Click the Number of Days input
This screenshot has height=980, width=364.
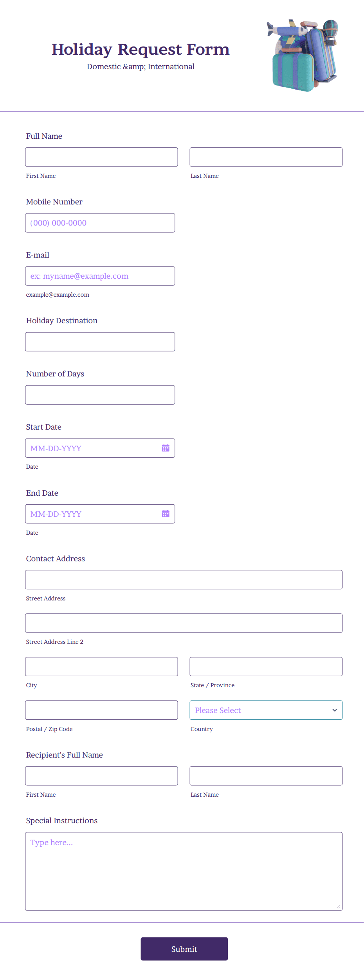click(x=100, y=394)
